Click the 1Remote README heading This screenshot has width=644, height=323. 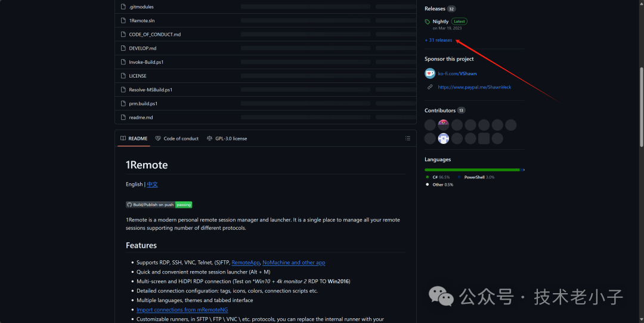(147, 165)
